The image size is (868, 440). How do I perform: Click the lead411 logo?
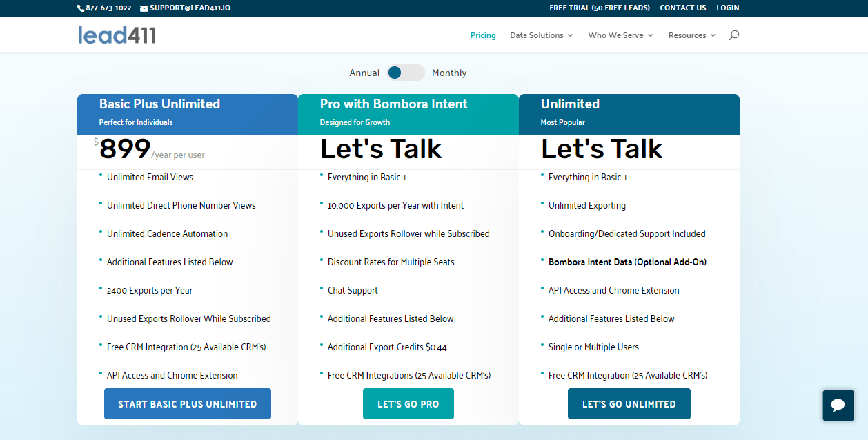pyautogui.click(x=117, y=35)
